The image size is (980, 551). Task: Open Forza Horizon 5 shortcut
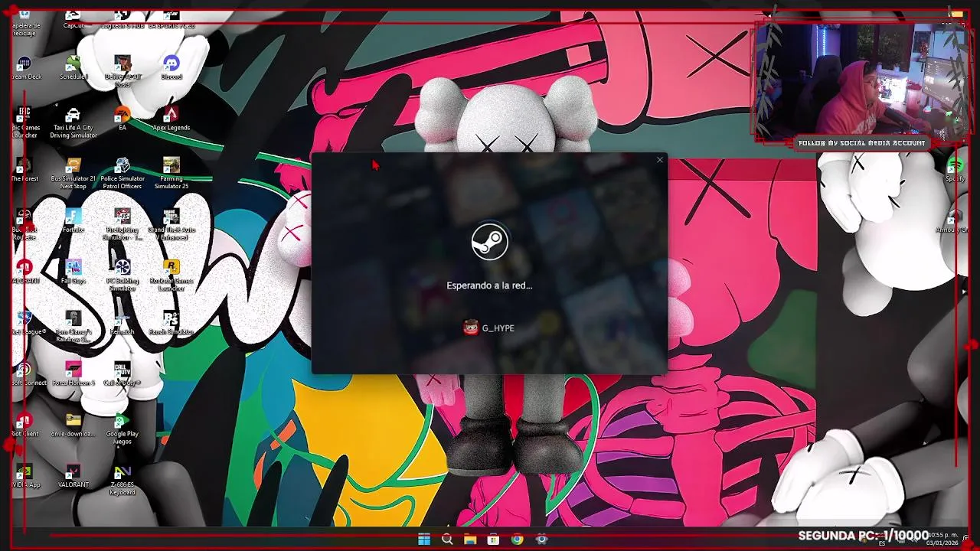pyautogui.click(x=73, y=374)
